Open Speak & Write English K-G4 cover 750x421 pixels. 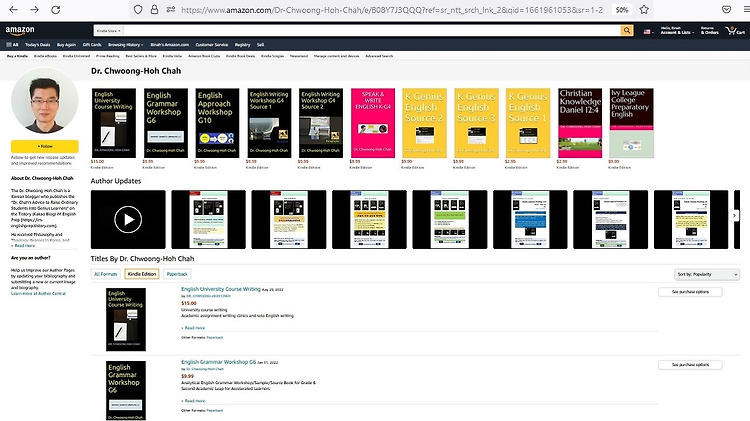(373, 123)
